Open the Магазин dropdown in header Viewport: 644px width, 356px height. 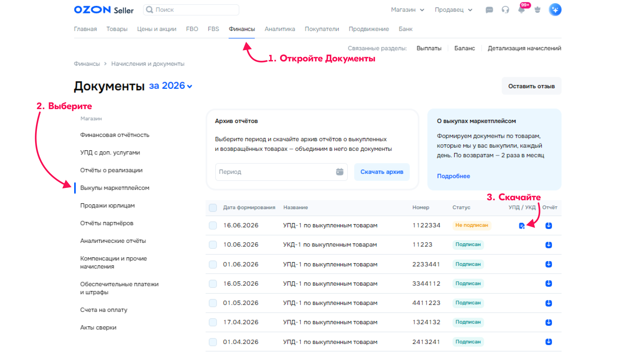pos(407,10)
